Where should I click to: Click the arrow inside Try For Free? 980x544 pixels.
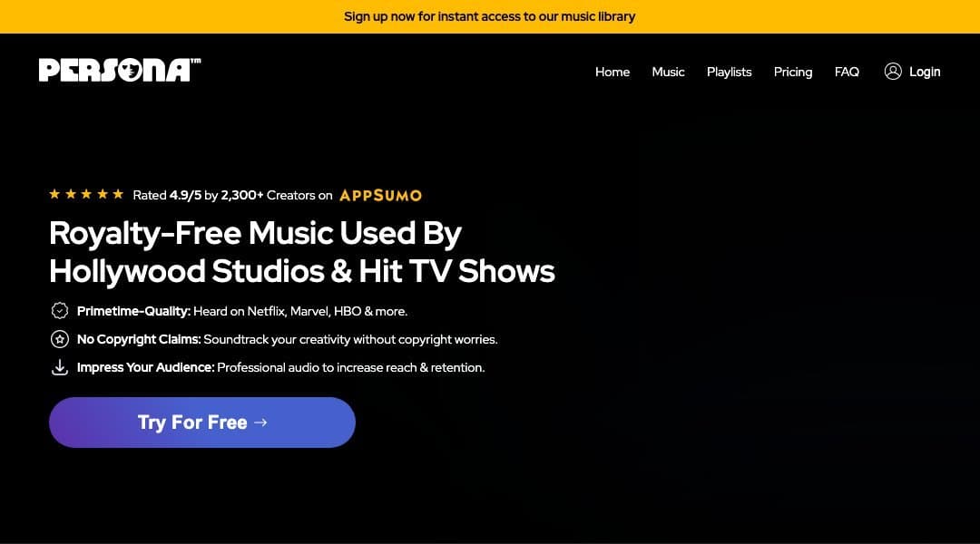click(260, 422)
